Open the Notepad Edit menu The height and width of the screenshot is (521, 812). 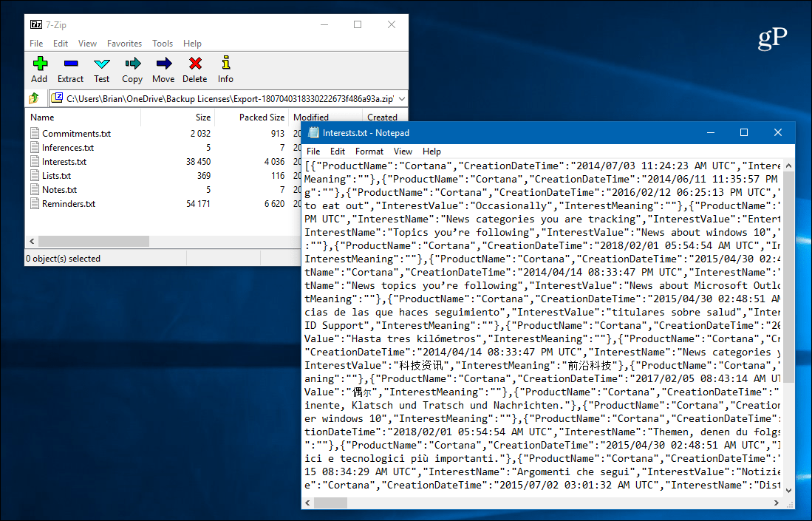tap(338, 151)
